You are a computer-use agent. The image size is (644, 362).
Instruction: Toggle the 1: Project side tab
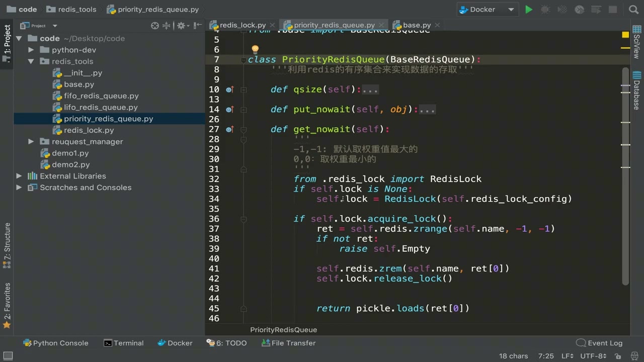point(7,43)
